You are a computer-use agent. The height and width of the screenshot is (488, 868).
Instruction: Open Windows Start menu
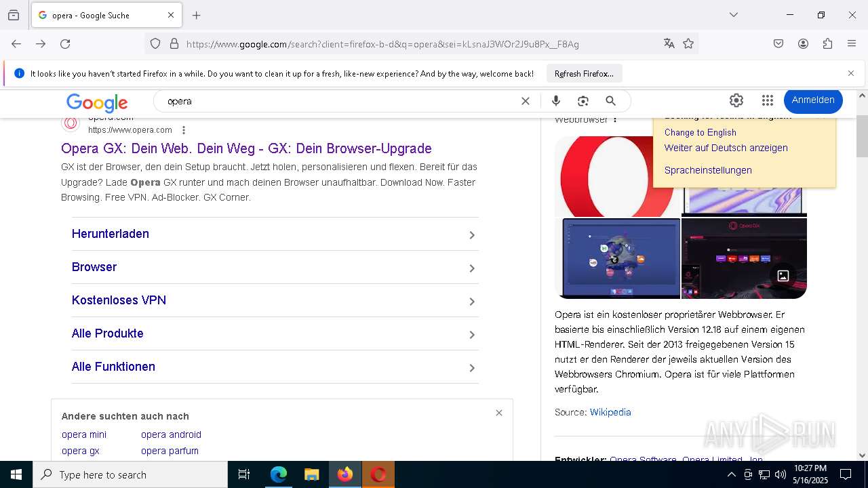point(16,474)
